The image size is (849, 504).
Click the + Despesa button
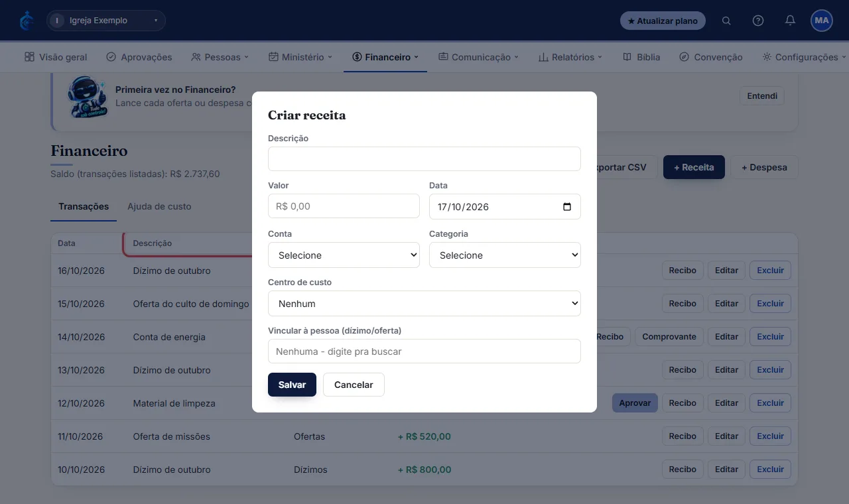click(764, 167)
